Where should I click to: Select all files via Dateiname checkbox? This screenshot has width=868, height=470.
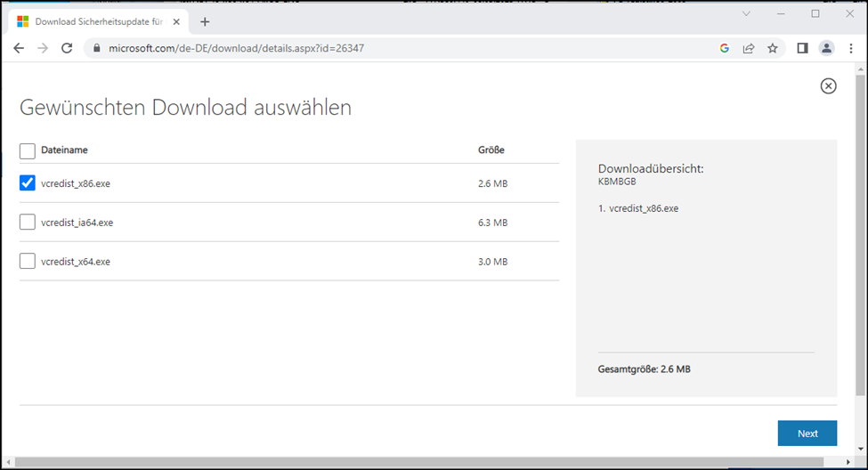(27, 150)
